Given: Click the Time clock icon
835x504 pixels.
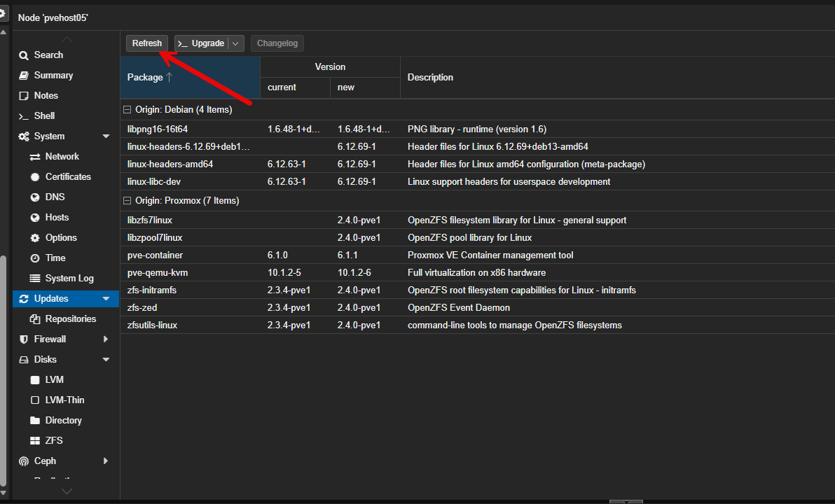Looking at the screenshot, I should (x=36, y=258).
